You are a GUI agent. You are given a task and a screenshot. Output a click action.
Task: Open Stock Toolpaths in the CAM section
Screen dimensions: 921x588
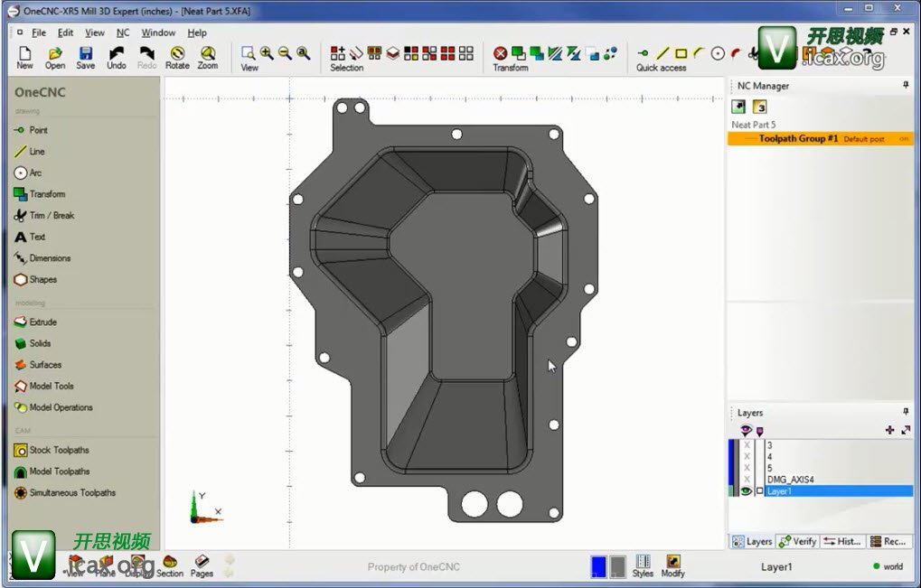click(x=59, y=450)
